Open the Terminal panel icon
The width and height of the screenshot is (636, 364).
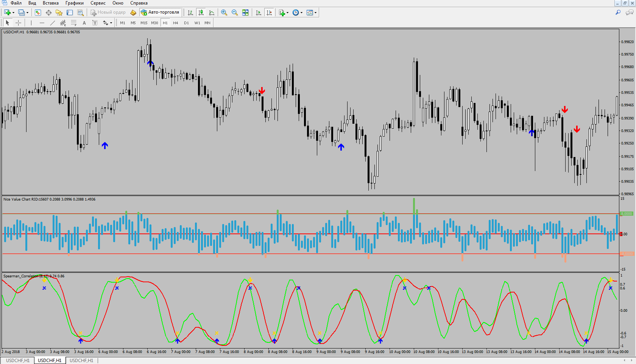(x=70, y=12)
